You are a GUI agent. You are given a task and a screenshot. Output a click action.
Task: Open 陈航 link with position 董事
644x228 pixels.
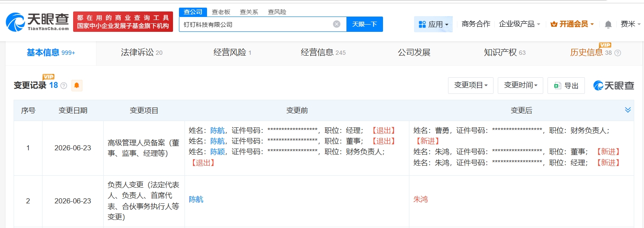tap(218, 141)
